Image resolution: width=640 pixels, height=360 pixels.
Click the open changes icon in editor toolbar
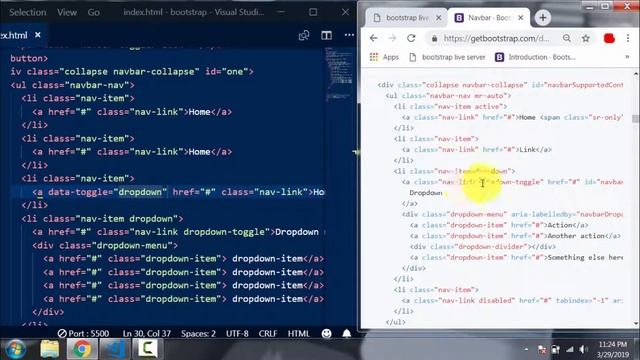click(x=304, y=36)
